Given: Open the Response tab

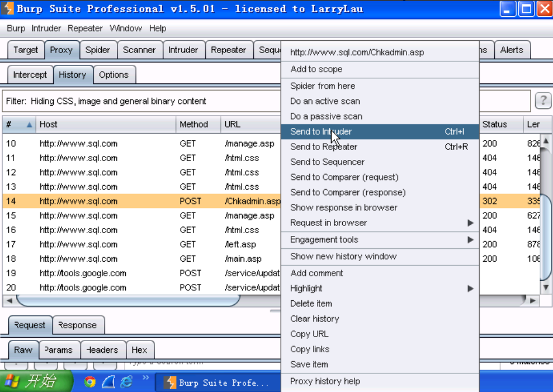Looking at the screenshot, I should [x=78, y=325].
